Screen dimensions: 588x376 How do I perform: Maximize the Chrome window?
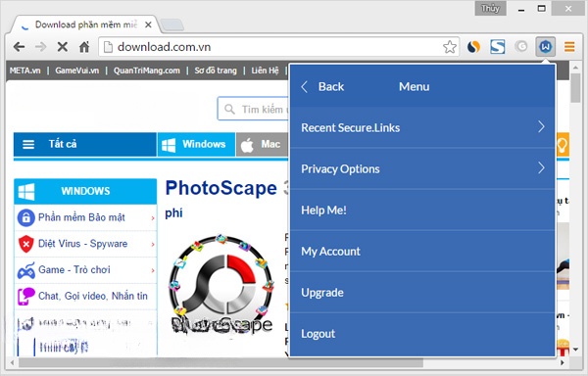pyautogui.click(x=541, y=8)
